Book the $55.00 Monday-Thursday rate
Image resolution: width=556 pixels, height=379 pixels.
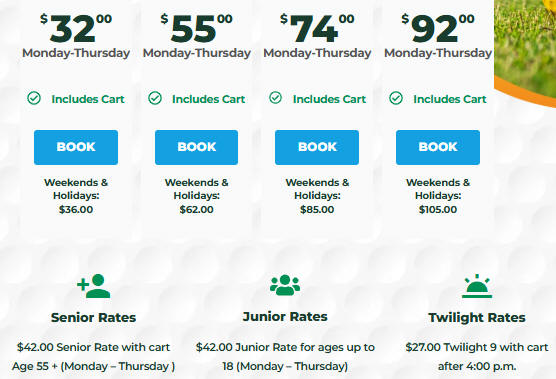click(196, 147)
